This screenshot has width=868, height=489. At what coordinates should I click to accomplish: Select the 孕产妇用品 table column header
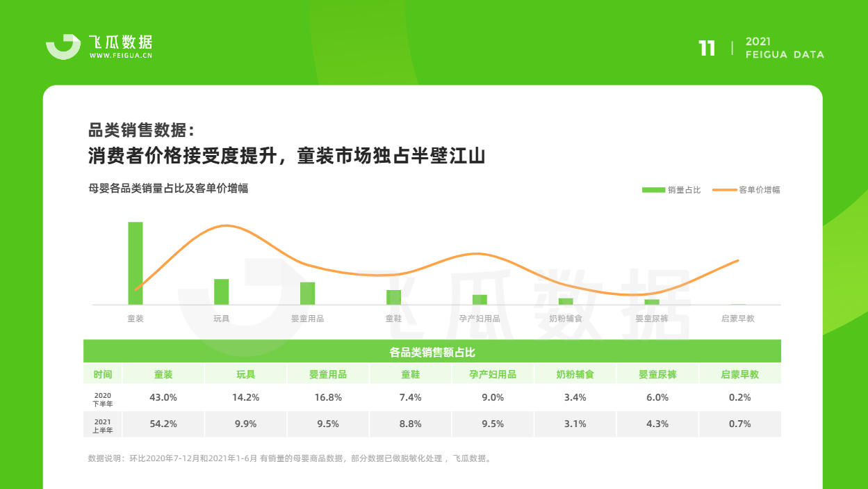(493, 374)
